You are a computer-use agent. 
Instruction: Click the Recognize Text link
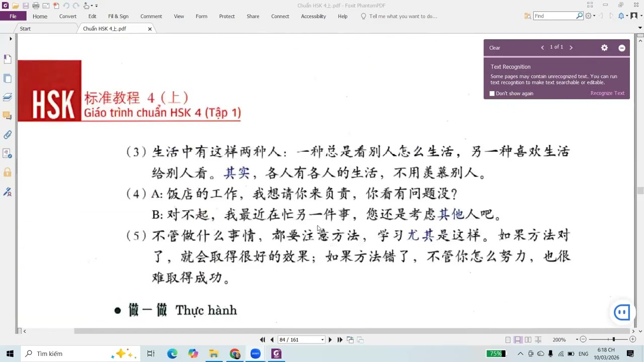point(607,94)
